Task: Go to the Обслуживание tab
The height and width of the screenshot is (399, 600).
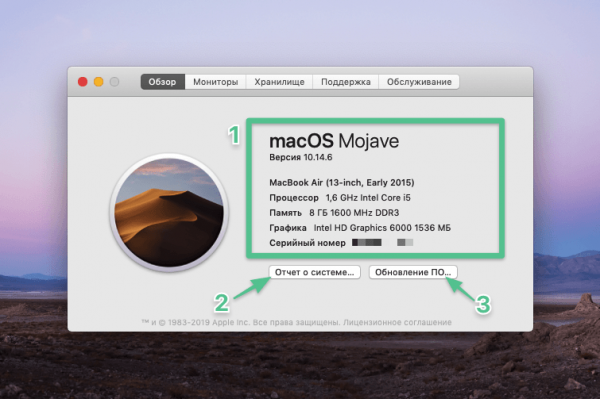Action: (419, 82)
